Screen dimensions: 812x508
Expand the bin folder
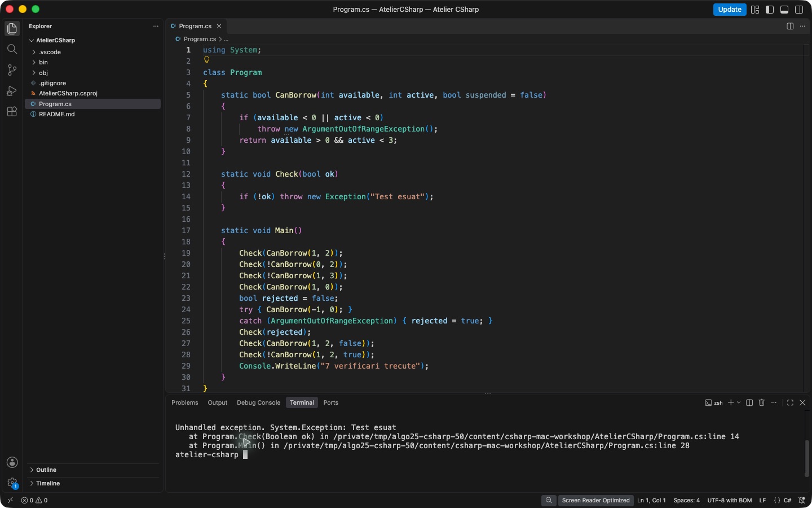tap(34, 62)
